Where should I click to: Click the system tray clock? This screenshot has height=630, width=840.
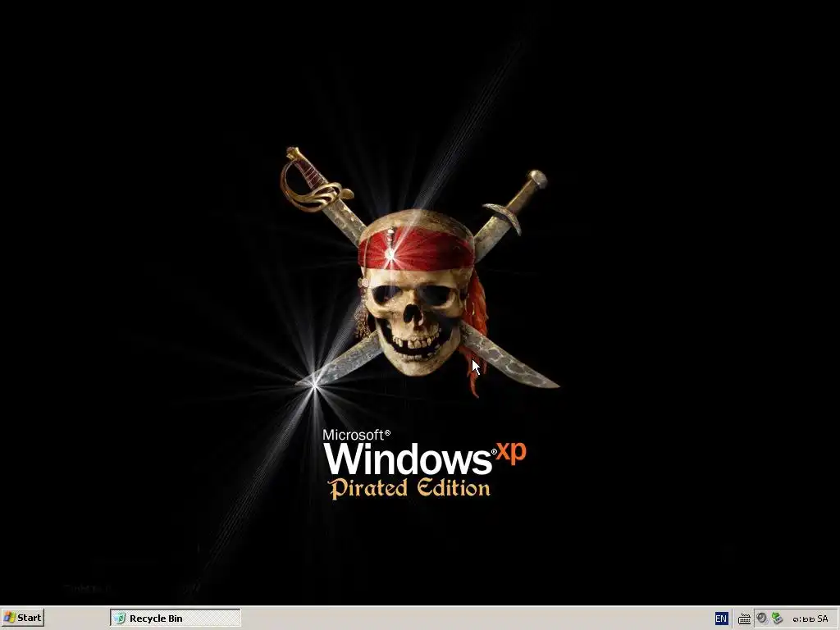click(x=810, y=619)
